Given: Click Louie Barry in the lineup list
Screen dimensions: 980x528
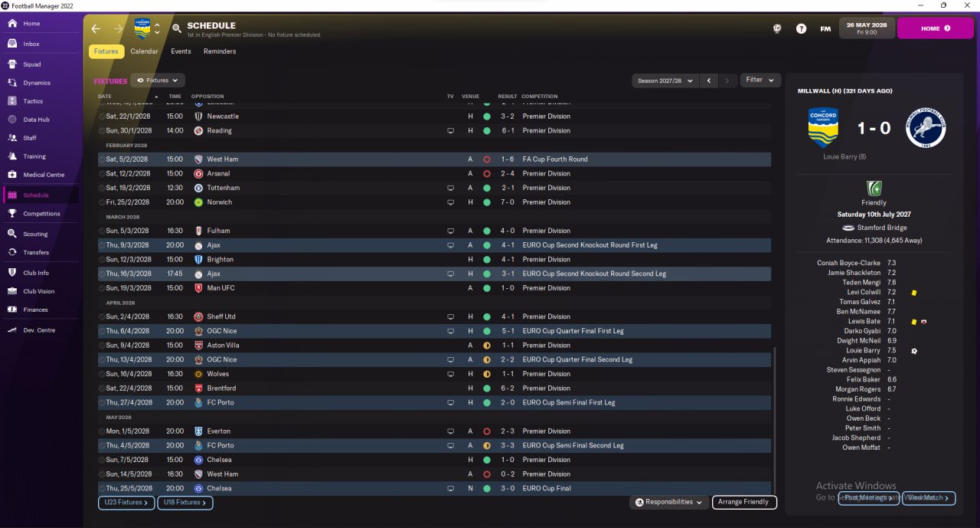Looking at the screenshot, I should tap(864, 350).
